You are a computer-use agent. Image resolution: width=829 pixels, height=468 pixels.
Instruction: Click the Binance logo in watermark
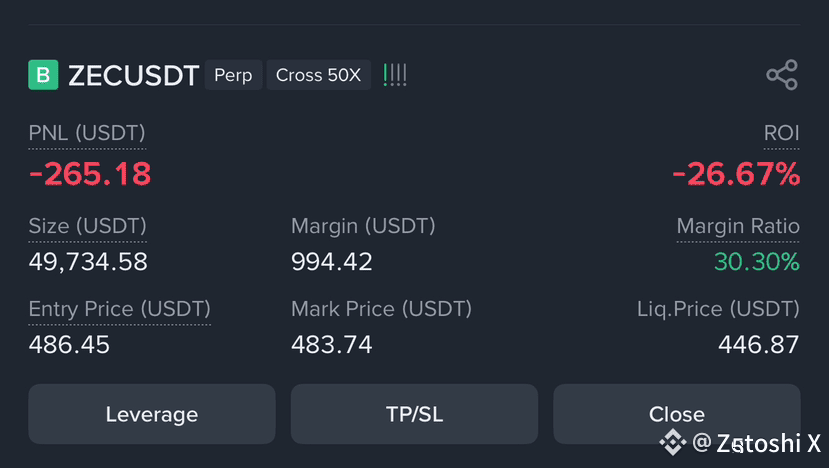(x=673, y=442)
